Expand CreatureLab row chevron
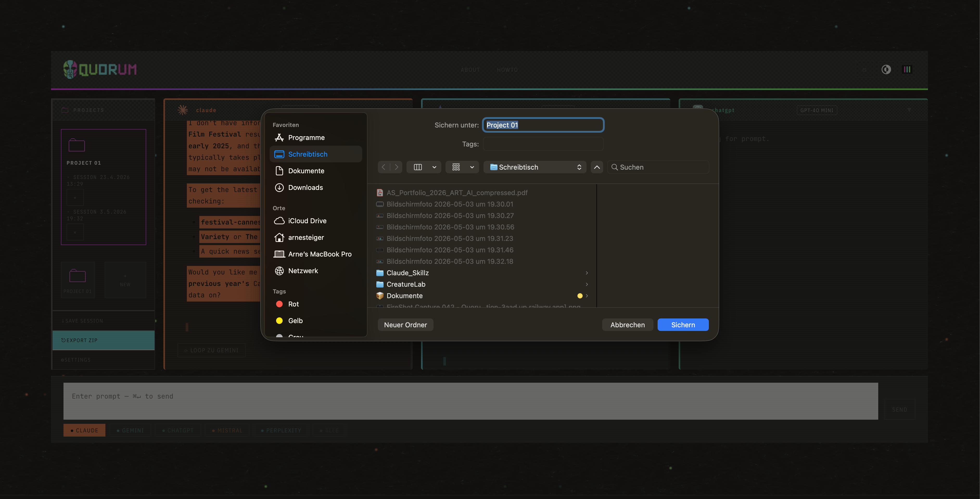The height and width of the screenshot is (499, 980). click(587, 284)
